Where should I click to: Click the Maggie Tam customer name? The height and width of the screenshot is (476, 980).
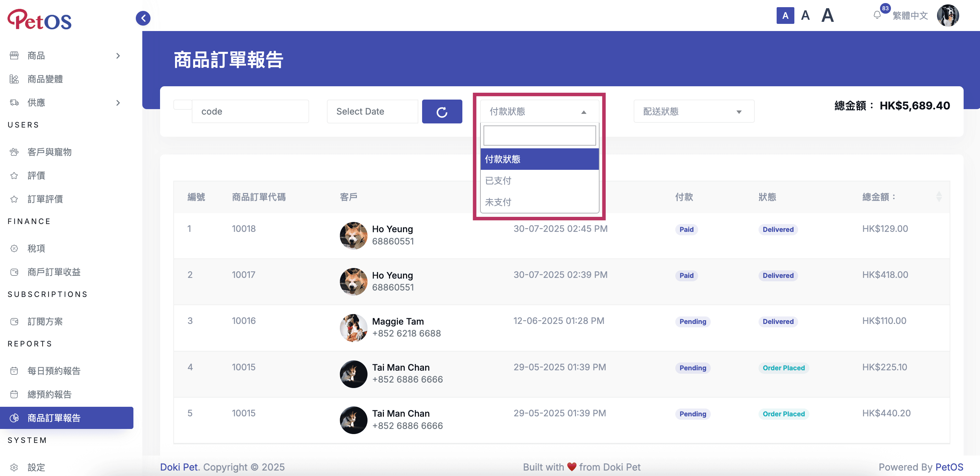tap(398, 321)
